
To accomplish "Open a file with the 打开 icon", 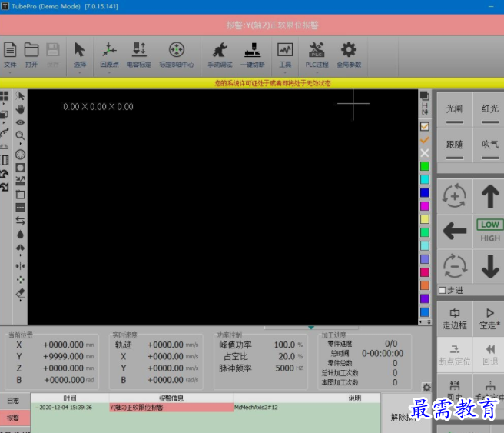I will click(31, 50).
